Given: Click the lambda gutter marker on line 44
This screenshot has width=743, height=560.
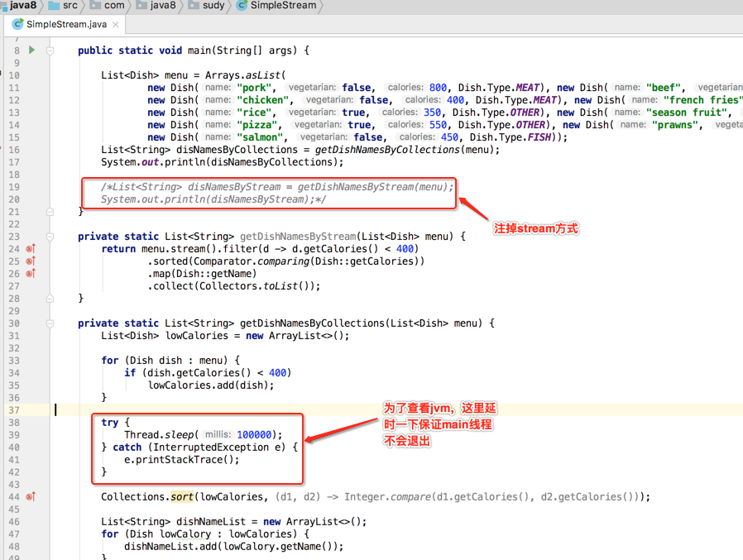Looking at the screenshot, I should coord(31,497).
